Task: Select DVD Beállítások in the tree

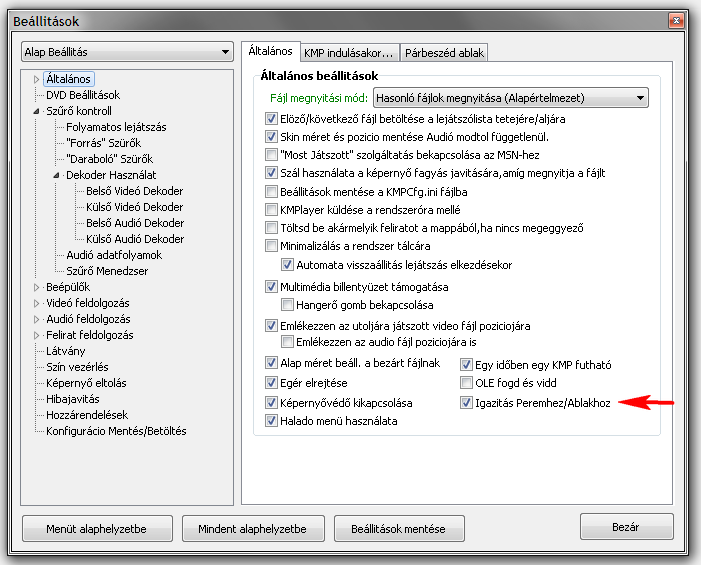Action: (82, 95)
